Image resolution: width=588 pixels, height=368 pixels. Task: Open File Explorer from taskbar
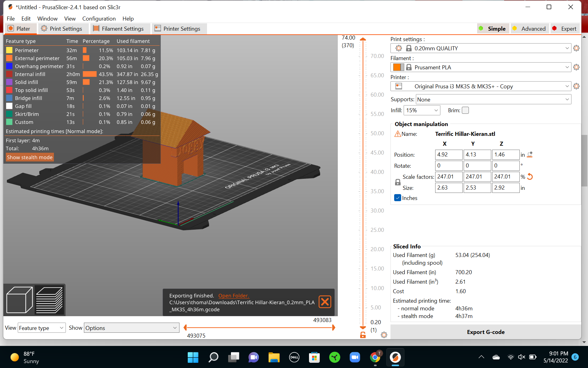[x=274, y=357]
